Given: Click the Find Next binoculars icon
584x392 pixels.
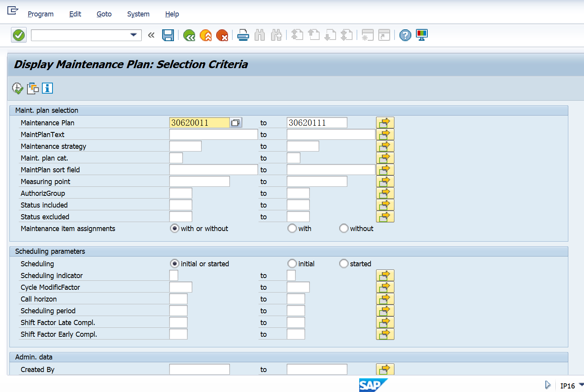Looking at the screenshot, I should coord(276,35).
